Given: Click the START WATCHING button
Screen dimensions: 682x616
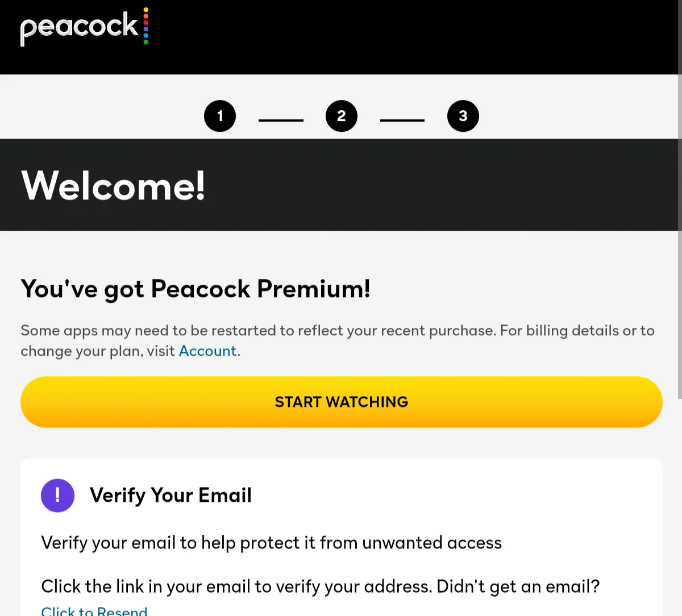Looking at the screenshot, I should pos(342,402).
